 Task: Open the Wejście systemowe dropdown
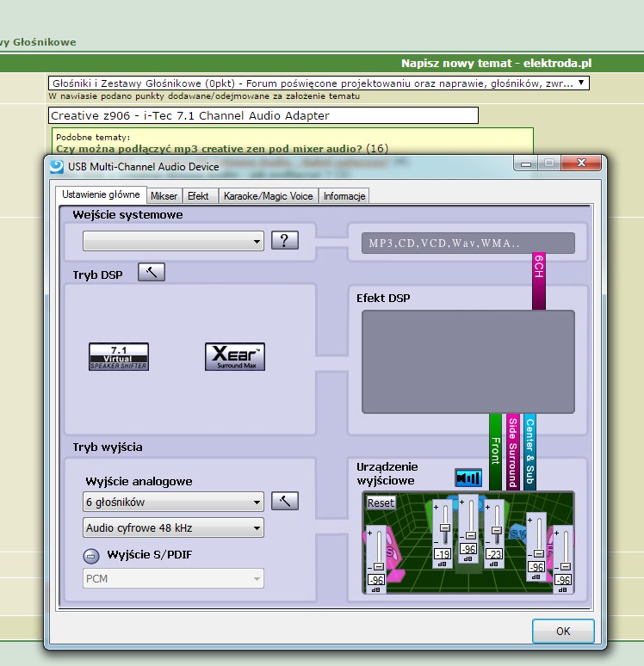click(173, 241)
